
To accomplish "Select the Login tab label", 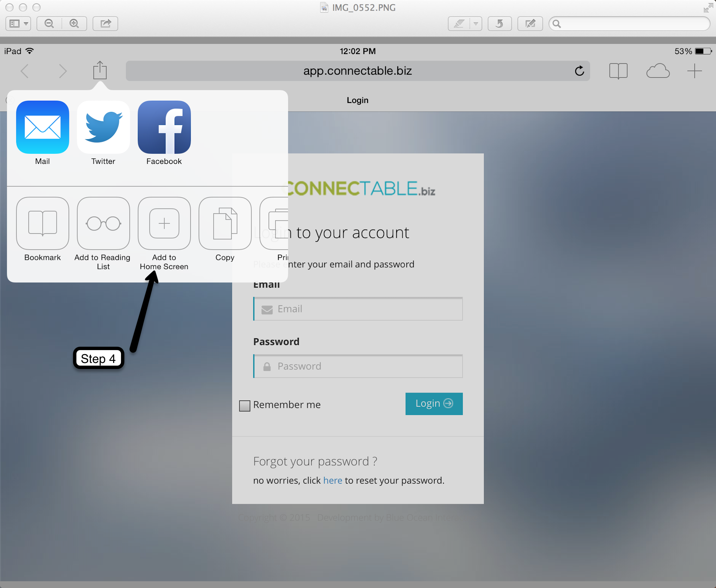I will coord(357,99).
